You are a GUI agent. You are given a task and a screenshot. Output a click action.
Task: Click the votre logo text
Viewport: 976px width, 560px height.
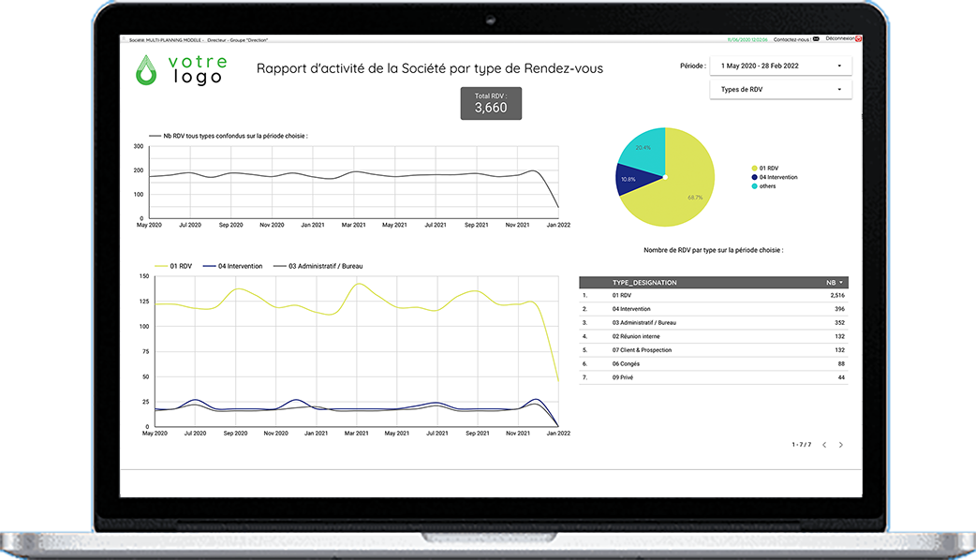tap(198, 69)
